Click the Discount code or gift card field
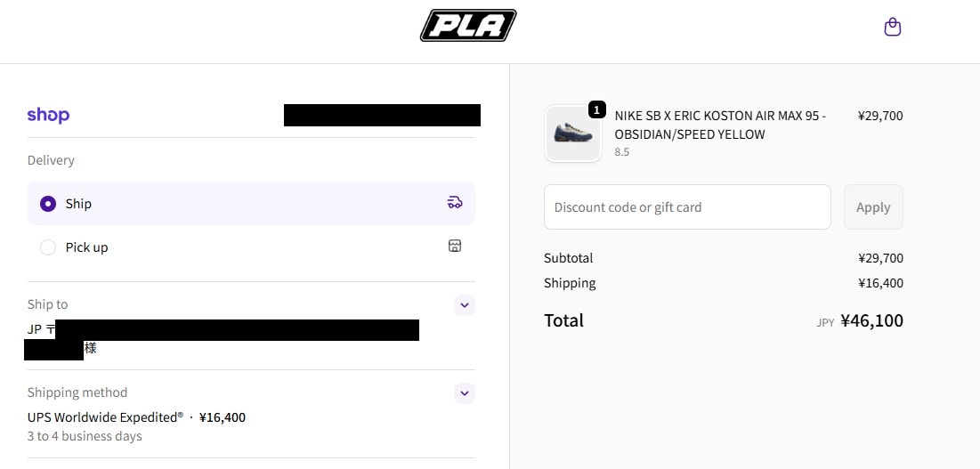 [687, 207]
